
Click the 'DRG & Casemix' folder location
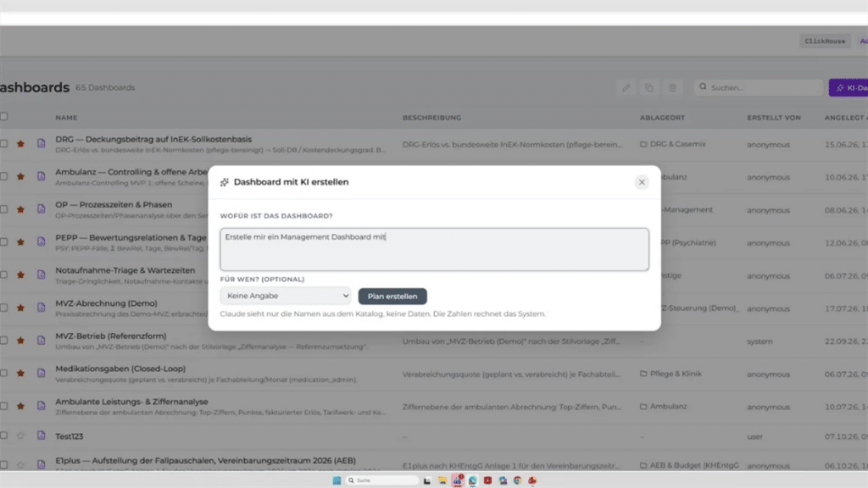pyautogui.click(x=672, y=144)
